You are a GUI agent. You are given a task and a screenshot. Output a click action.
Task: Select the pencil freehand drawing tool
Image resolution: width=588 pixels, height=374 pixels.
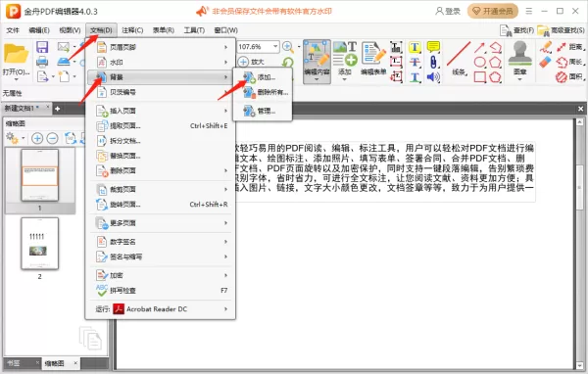pyautogui.click(x=546, y=47)
